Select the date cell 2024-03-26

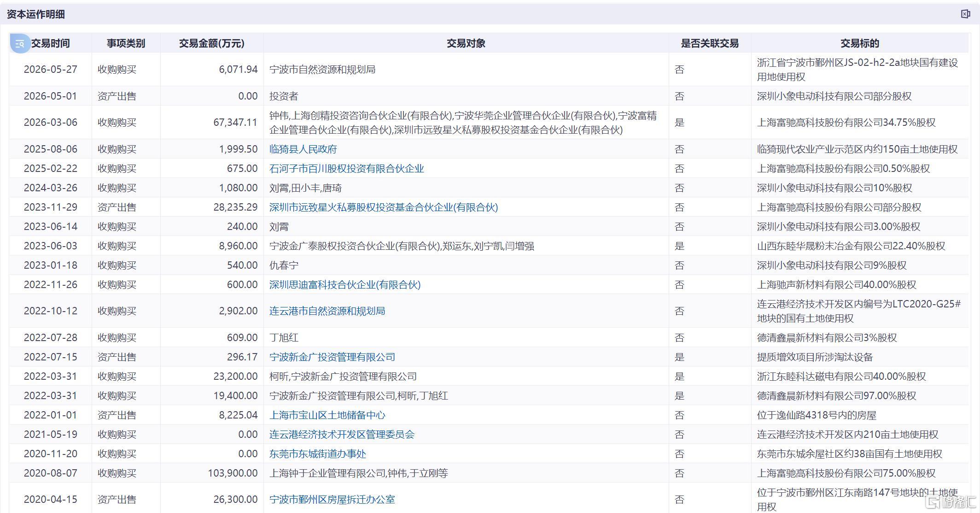[x=50, y=188]
